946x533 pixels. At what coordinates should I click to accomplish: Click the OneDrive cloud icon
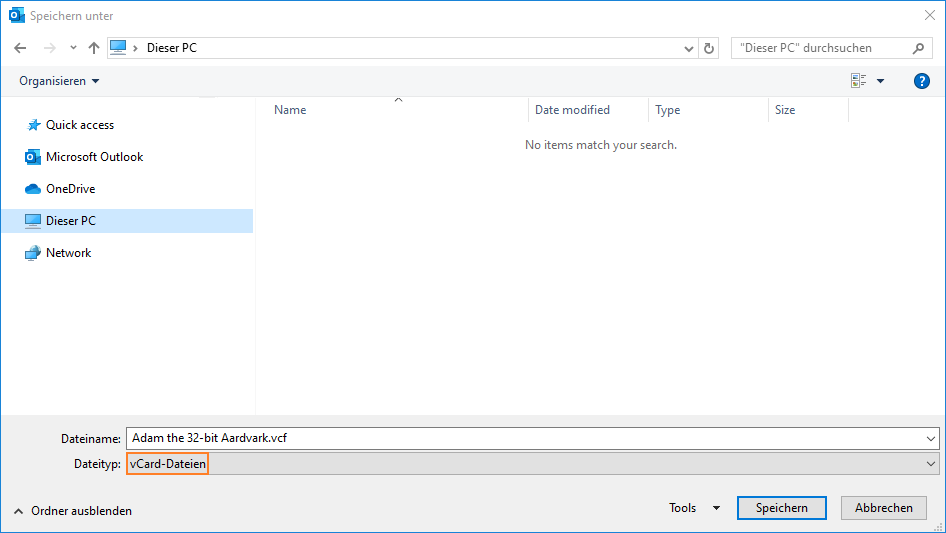[x=33, y=190]
